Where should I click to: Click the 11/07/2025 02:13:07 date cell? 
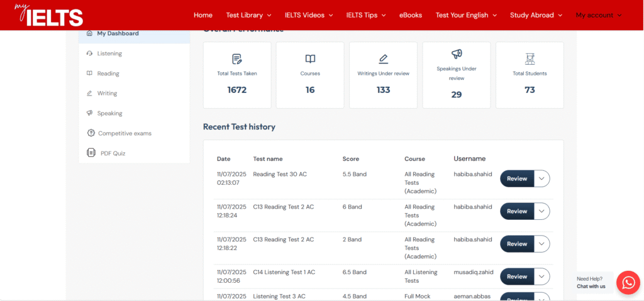pyautogui.click(x=231, y=178)
